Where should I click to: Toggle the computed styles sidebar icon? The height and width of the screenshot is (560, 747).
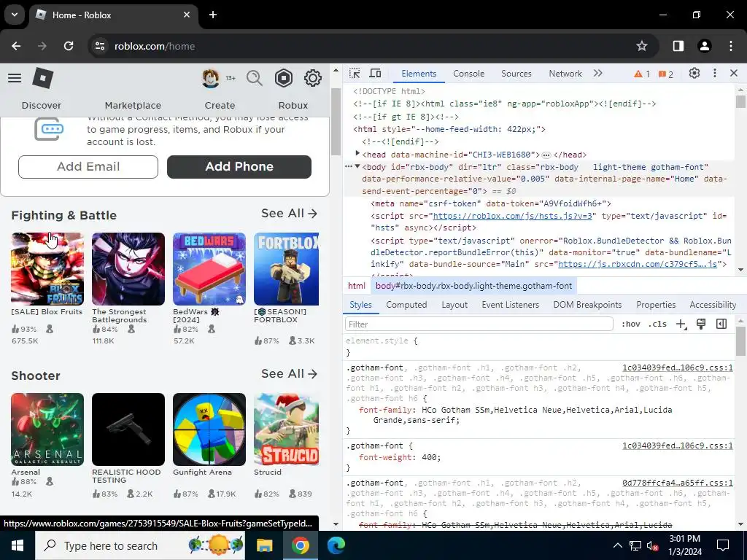721,324
